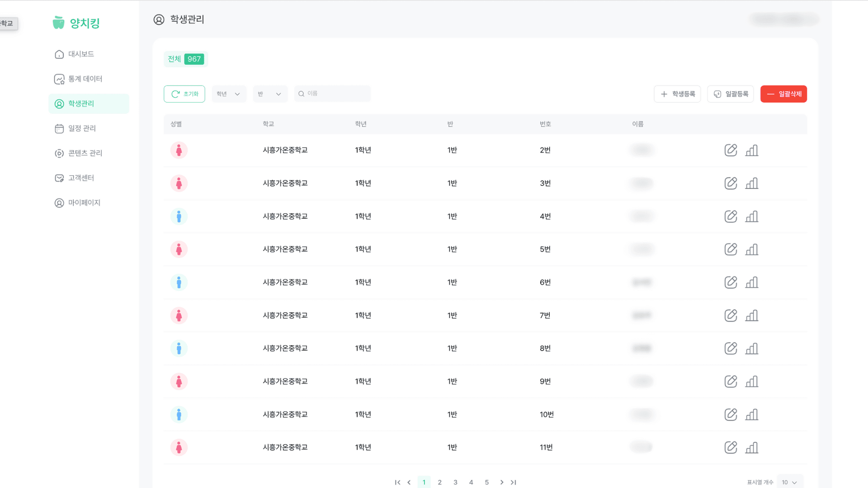The height and width of the screenshot is (488, 868).
Task: Click next page chevron in pagination
Action: (501, 482)
